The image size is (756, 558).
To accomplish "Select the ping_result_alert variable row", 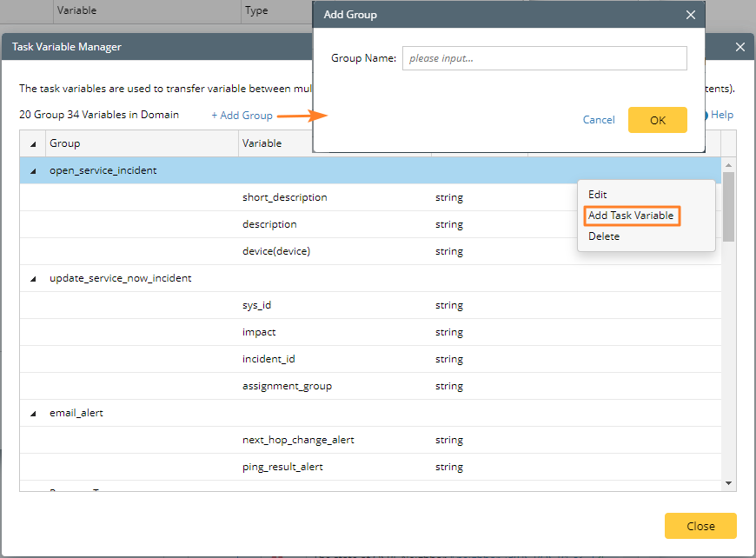I will point(282,467).
